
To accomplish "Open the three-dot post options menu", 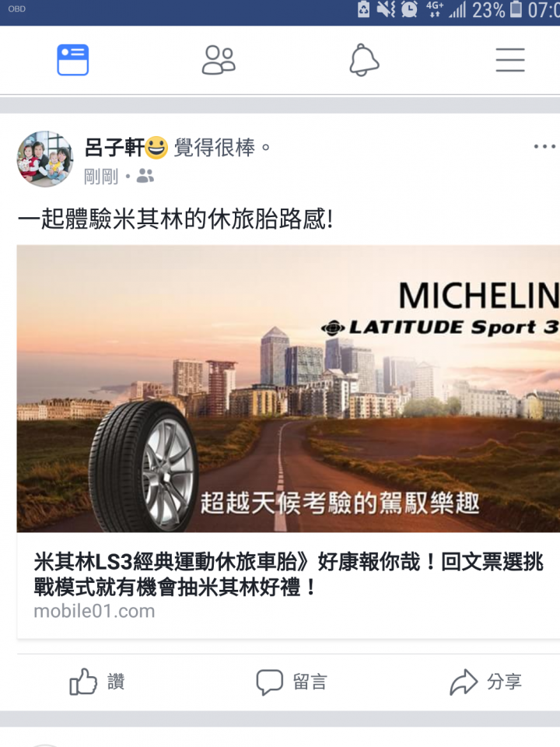I will [544, 146].
